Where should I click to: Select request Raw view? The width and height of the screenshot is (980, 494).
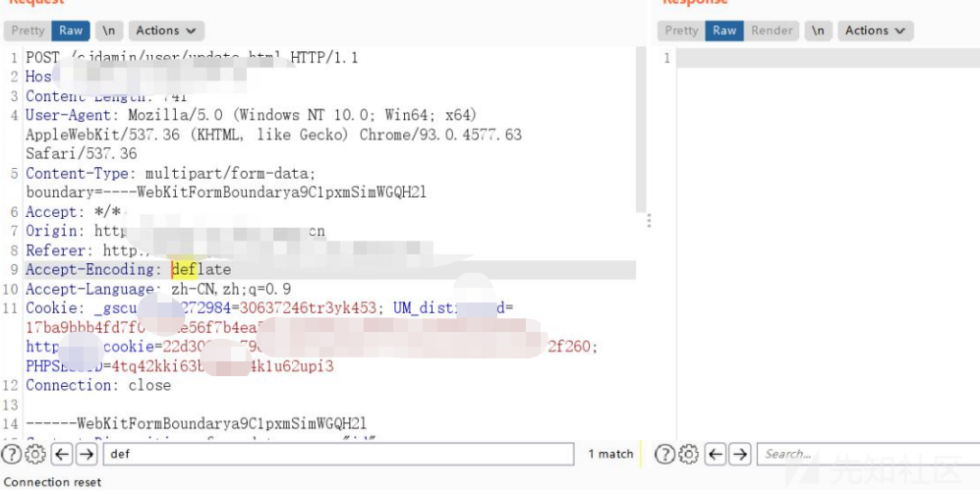pos(71,30)
